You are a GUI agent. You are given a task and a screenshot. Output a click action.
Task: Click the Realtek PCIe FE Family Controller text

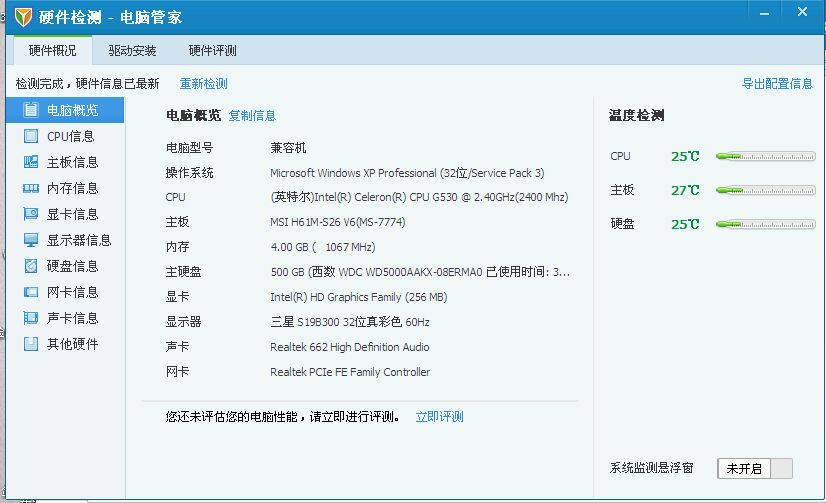(x=350, y=372)
